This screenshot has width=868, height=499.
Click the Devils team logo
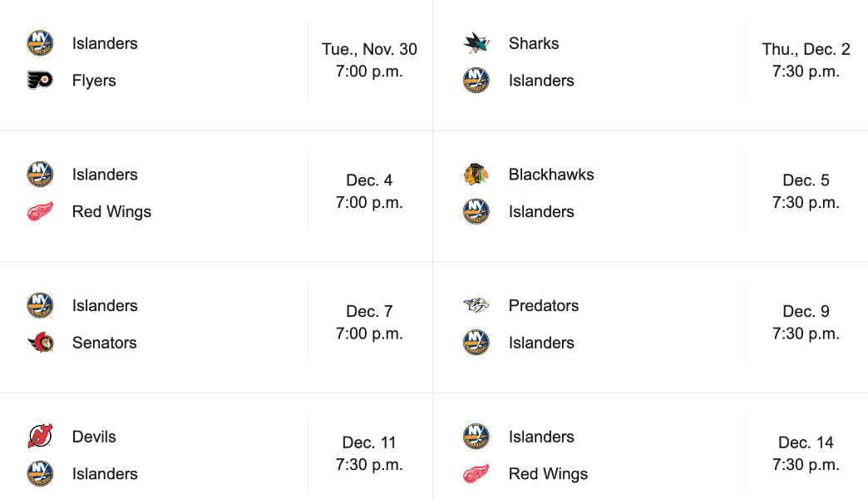pos(40,437)
